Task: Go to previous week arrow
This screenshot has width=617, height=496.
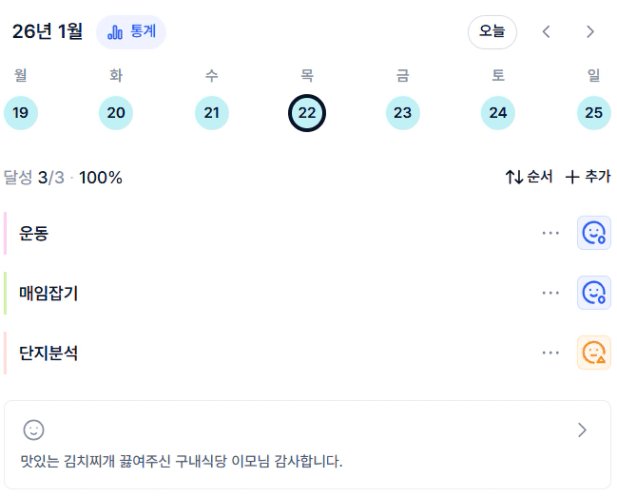Action: [546, 32]
